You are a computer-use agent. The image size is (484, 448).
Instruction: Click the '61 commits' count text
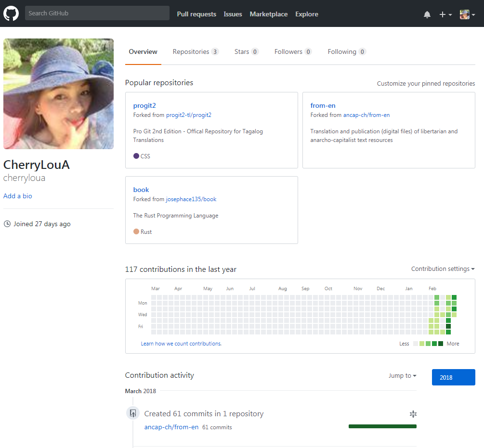(217, 427)
